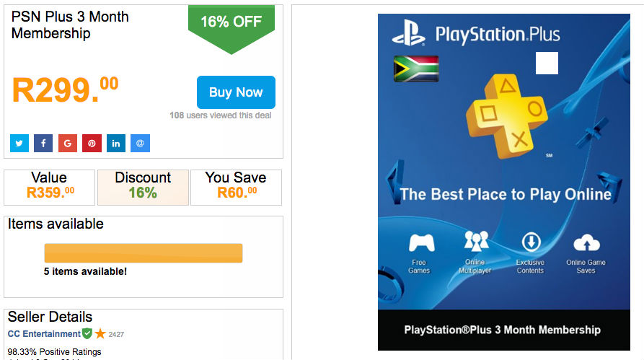Viewport: 644px width, 360px height.
Task: Share deal on LinkedIn
Action: click(116, 144)
